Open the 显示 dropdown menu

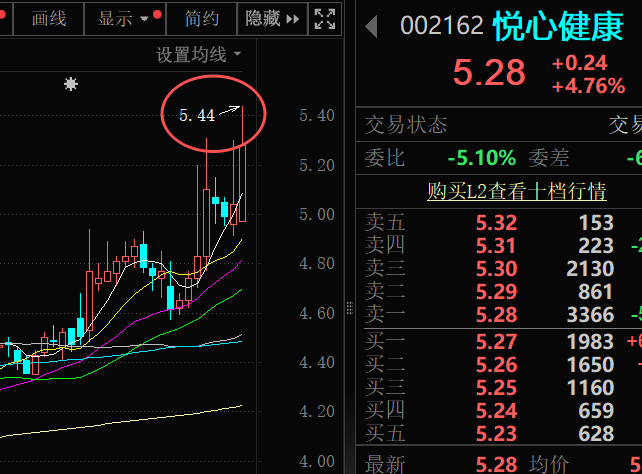(x=124, y=19)
